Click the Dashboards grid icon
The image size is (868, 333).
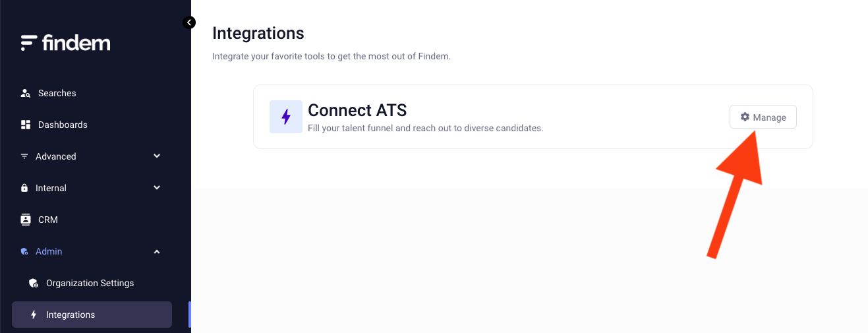(26, 125)
